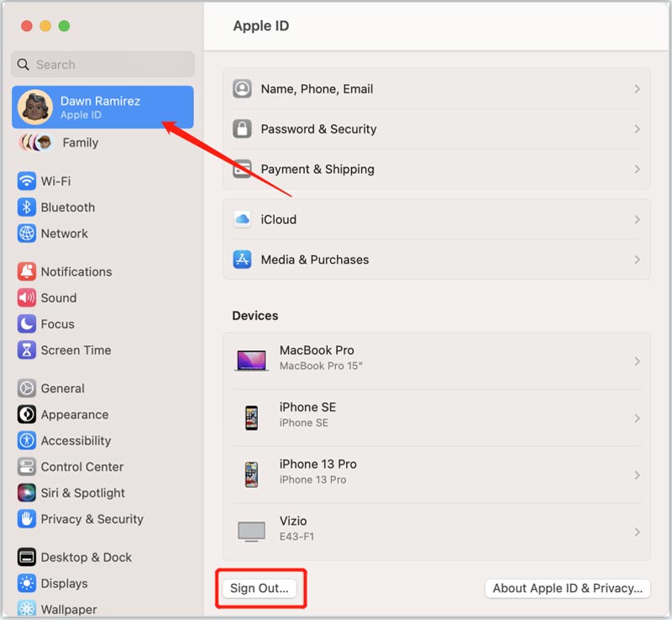
Task: Click the Devices section heading
Action: coord(255,316)
